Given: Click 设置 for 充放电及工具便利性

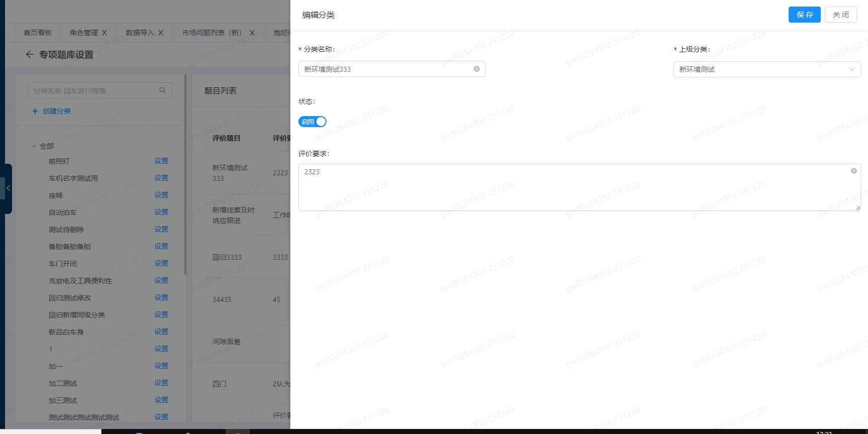Looking at the screenshot, I should (161, 280).
